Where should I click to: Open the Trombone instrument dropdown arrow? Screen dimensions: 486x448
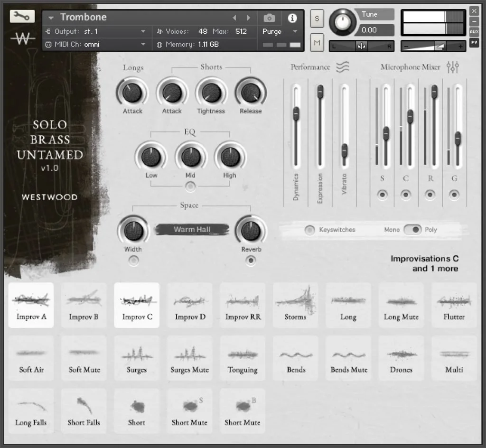click(x=51, y=18)
